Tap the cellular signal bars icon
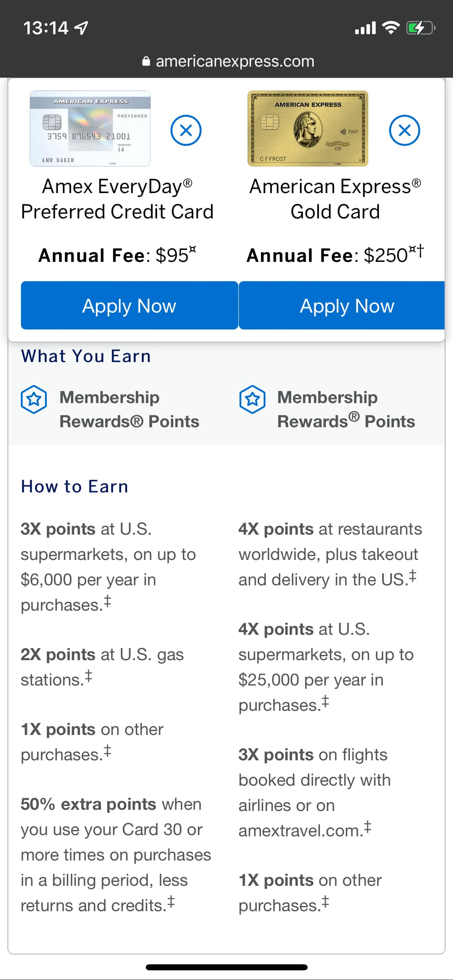 click(x=365, y=28)
